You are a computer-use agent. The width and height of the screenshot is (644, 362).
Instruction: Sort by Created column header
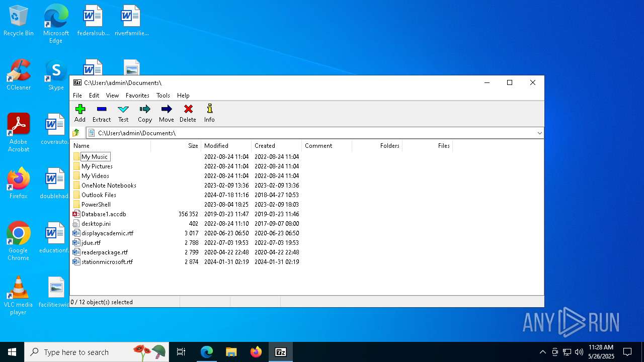[x=277, y=146]
